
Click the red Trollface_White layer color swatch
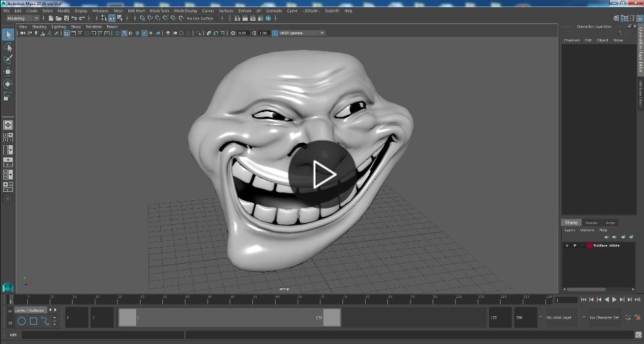click(590, 246)
